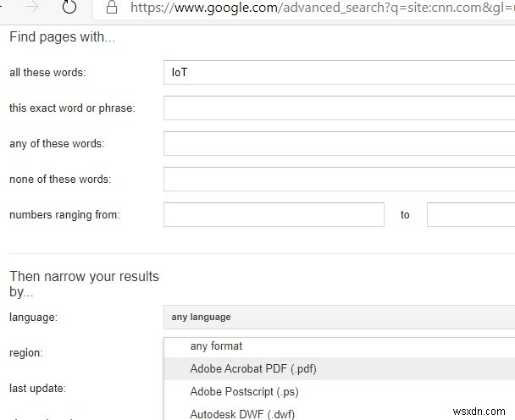Choose 'Adobe Acrobat PDF (.pdf)' option
The height and width of the screenshot is (420, 515).
pos(340,369)
